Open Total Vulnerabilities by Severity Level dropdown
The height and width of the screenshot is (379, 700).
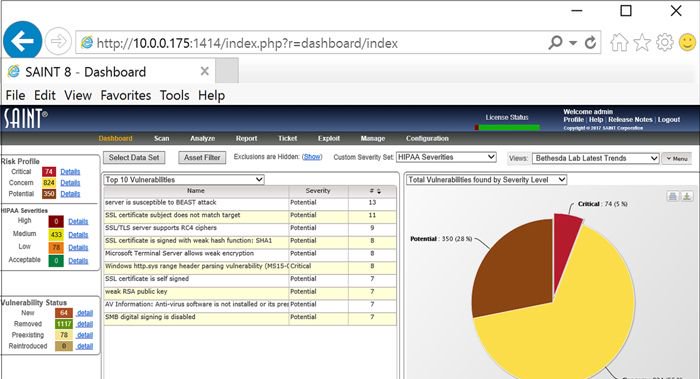(486, 179)
